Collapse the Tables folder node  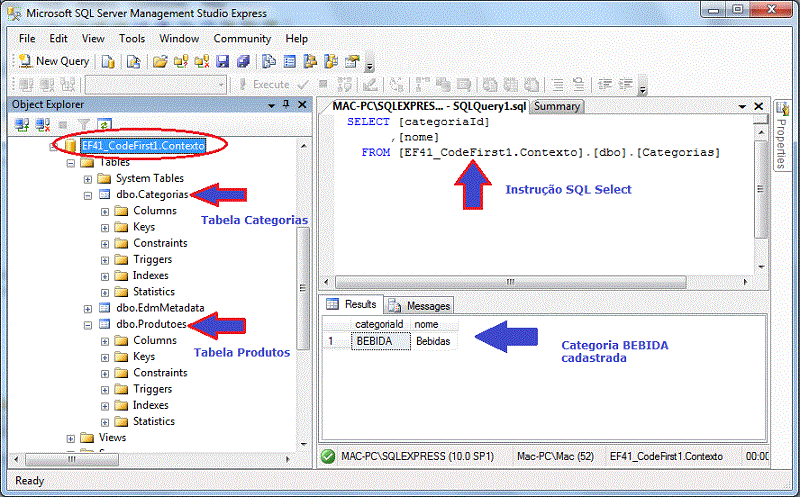(x=71, y=163)
